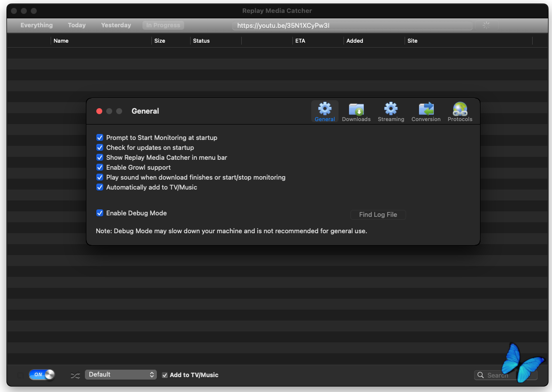This screenshot has height=392, width=552.
Task: Click the magnifying glass search icon
Action: pyautogui.click(x=481, y=375)
